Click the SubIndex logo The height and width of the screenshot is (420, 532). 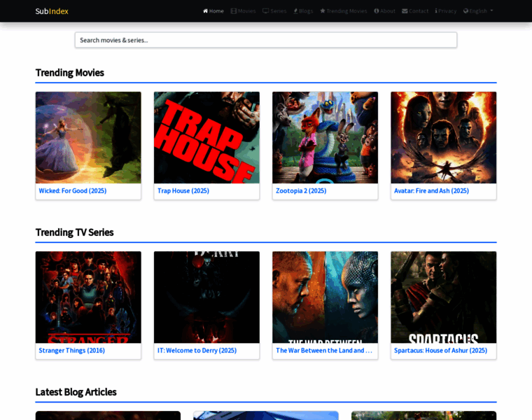click(52, 11)
